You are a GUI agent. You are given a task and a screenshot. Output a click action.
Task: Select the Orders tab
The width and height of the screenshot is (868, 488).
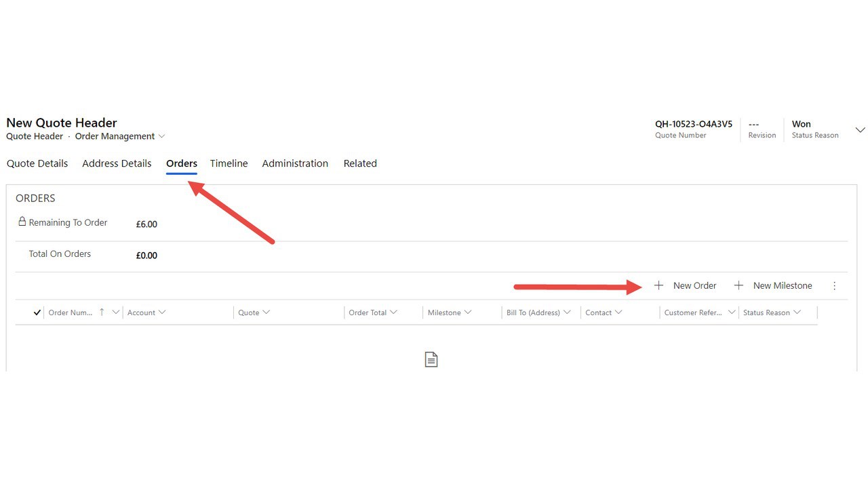tap(182, 163)
